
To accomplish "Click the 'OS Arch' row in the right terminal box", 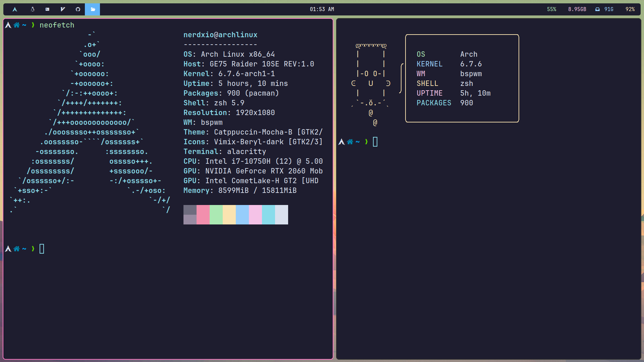I will click(x=447, y=54).
